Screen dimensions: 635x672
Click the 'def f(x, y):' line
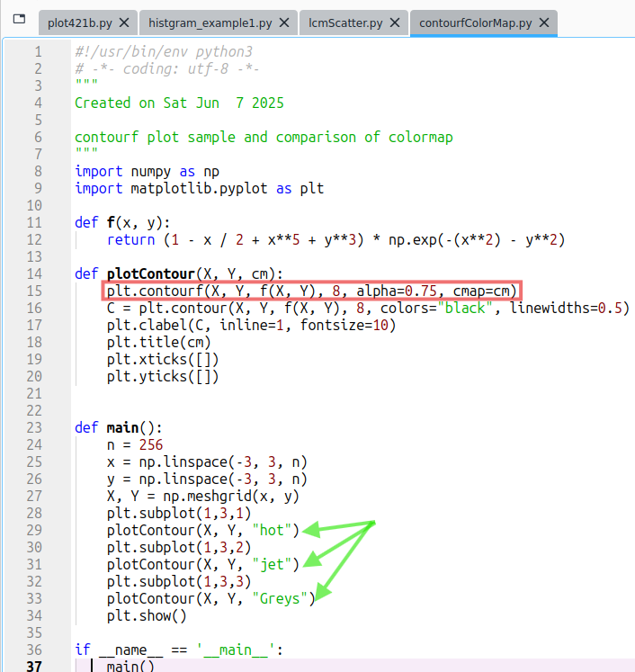(x=122, y=223)
